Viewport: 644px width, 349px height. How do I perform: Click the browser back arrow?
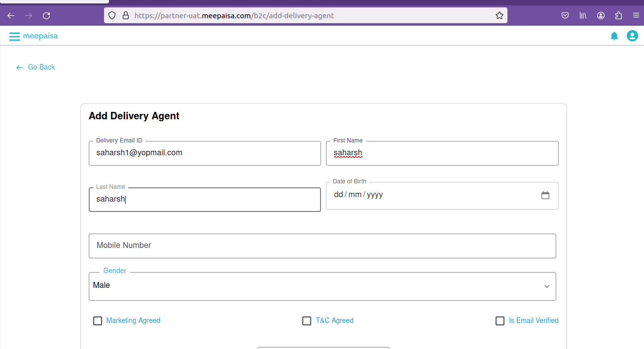(x=11, y=16)
